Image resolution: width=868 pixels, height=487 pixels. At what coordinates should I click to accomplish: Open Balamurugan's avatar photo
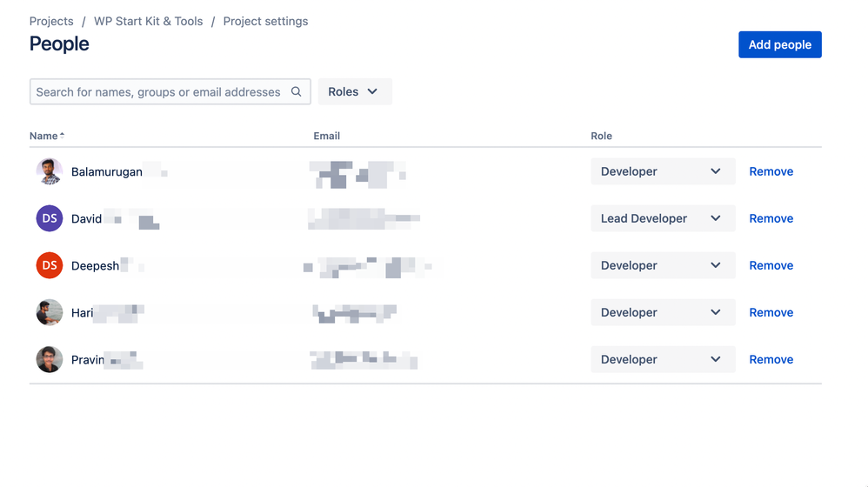point(50,171)
